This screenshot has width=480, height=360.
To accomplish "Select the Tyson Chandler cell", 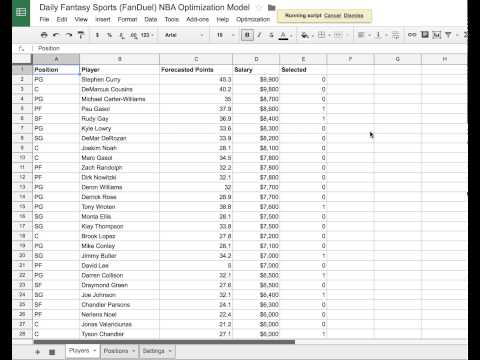I will point(119,334).
